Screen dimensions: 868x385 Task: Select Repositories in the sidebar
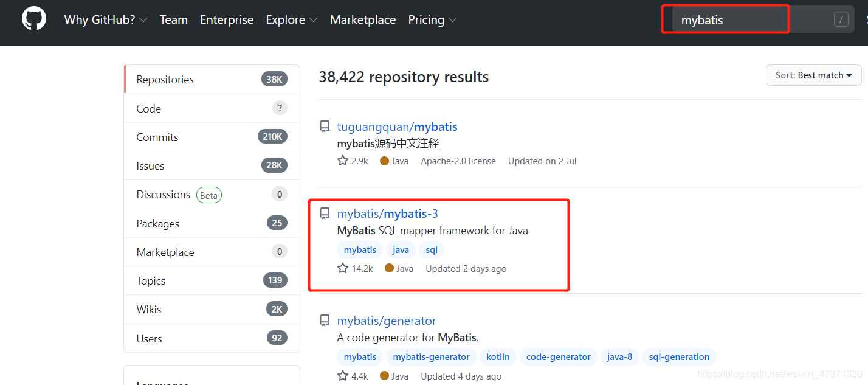coord(212,80)
